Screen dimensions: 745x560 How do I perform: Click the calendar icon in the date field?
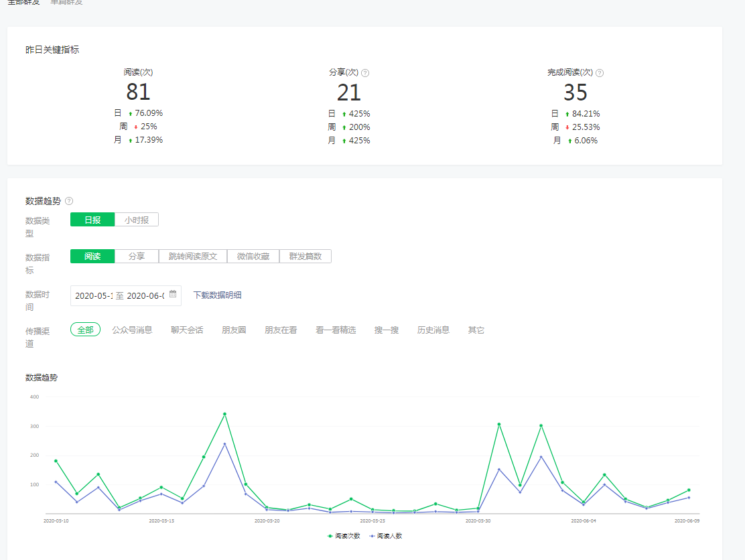point(173,295)
